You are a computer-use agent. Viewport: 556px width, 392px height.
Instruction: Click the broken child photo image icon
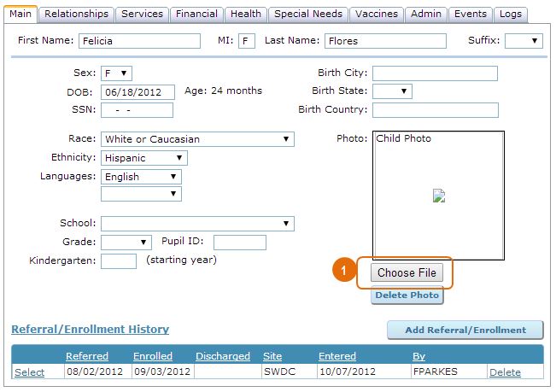(x=439, y=196)
